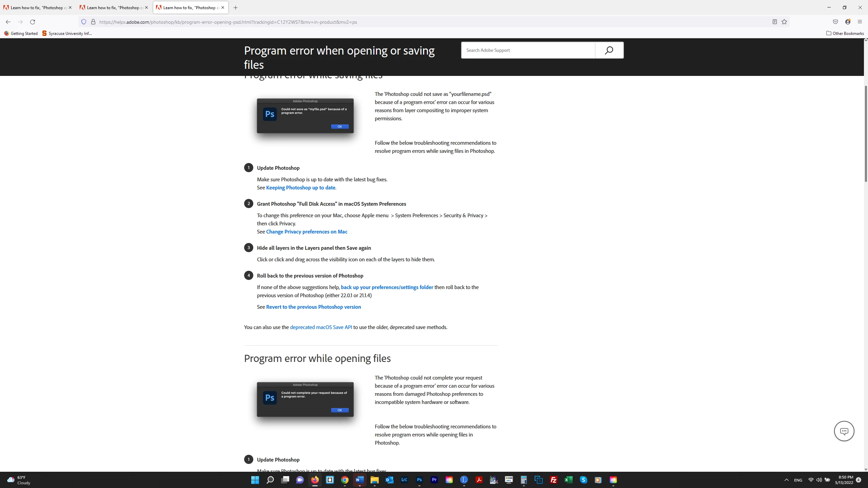Bookmark this page with the star icon
The height and width of the screenshot is (488, 868).
click(784, 22)
